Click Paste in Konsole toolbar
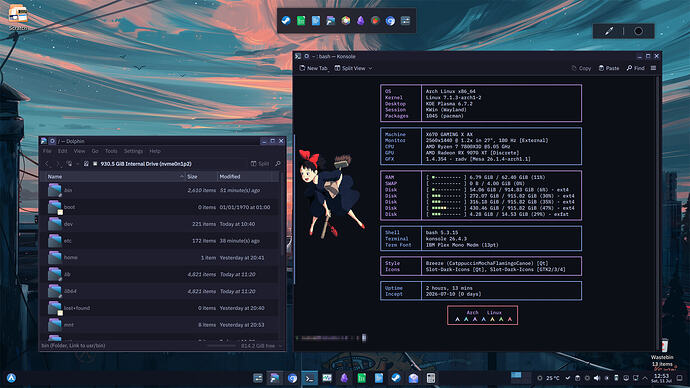 [x=609, y=68]
